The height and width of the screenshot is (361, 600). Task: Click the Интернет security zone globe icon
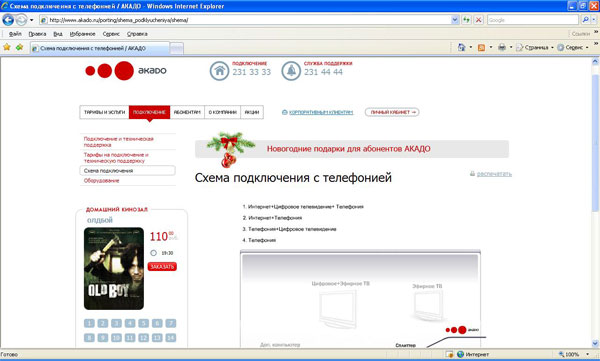point(460,354)
